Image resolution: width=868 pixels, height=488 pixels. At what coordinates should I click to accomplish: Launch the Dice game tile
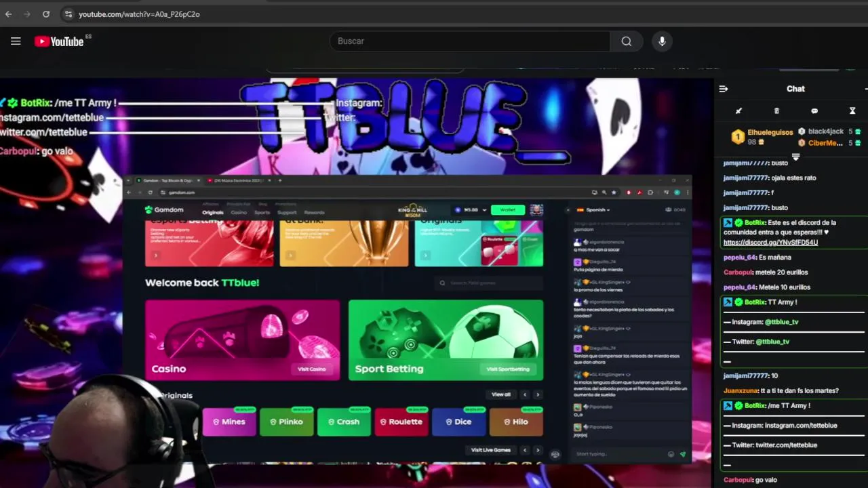pos(459,422)
